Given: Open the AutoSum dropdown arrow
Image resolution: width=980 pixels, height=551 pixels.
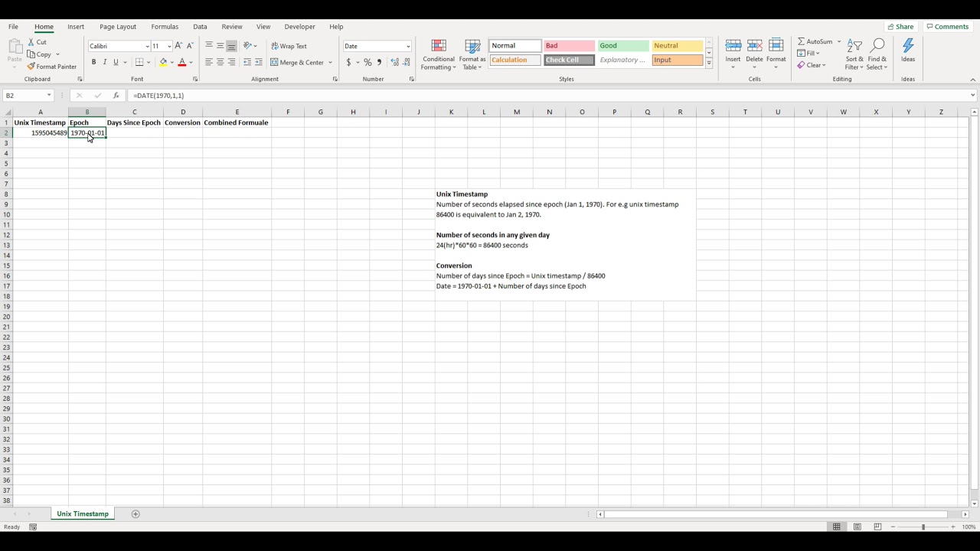Looking at the screenshot, I should (x=839, y=41).
